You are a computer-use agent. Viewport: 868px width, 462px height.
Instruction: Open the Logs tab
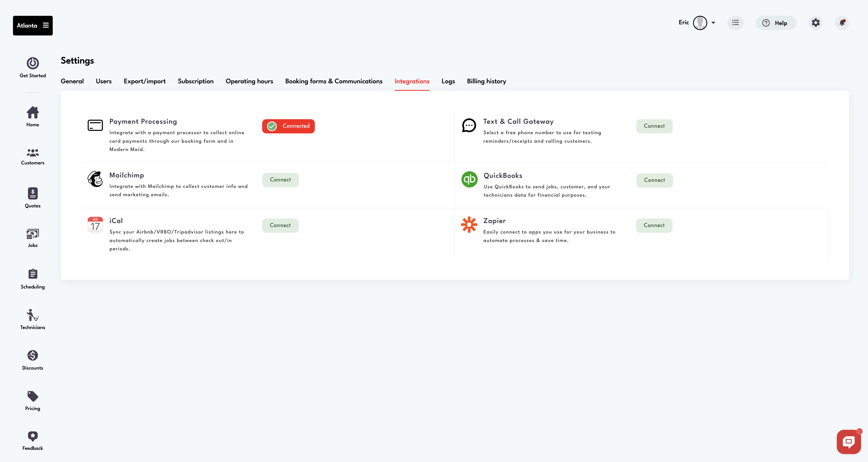point(448,81)
